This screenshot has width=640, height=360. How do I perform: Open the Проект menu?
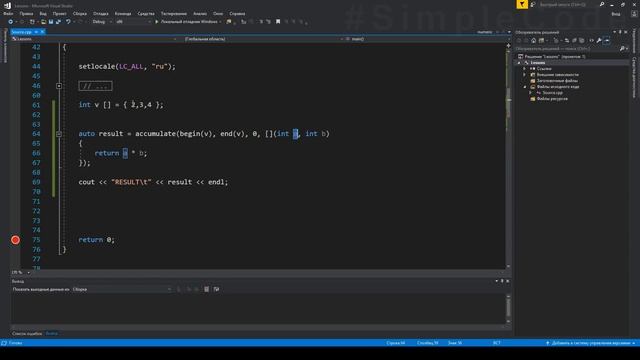point(60,13)
